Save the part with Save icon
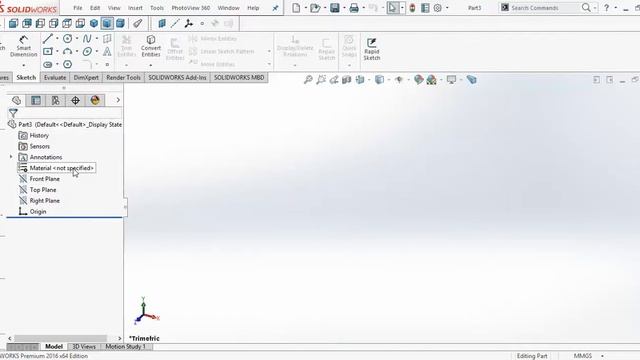This screenshot has height=360, width=640. (335, 8)
